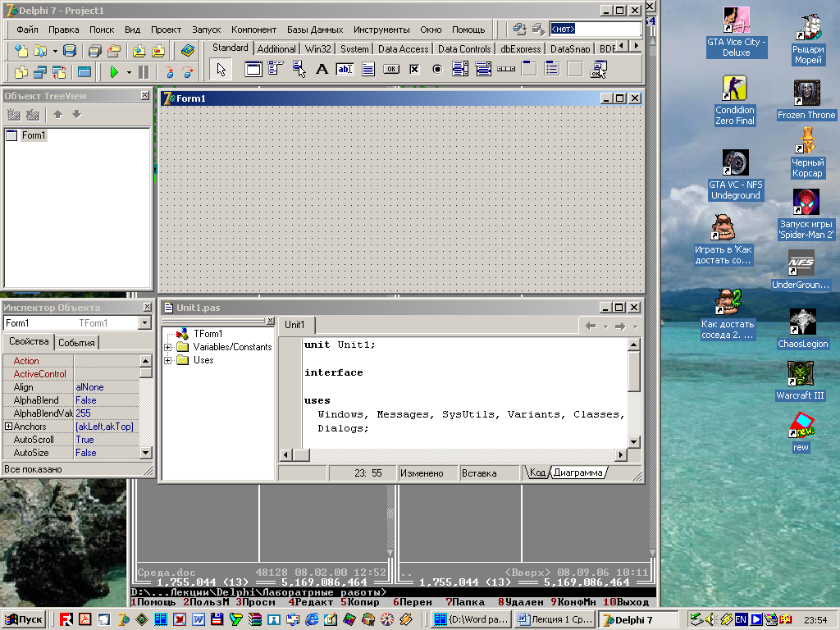Expand the Uses tree node
Screen dimensions: 840x630
coord(167,361)
